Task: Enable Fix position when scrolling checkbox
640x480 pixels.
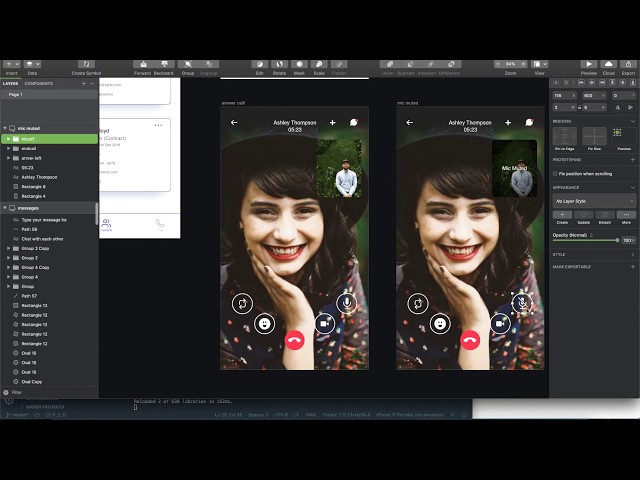Action: click(555, 174)
